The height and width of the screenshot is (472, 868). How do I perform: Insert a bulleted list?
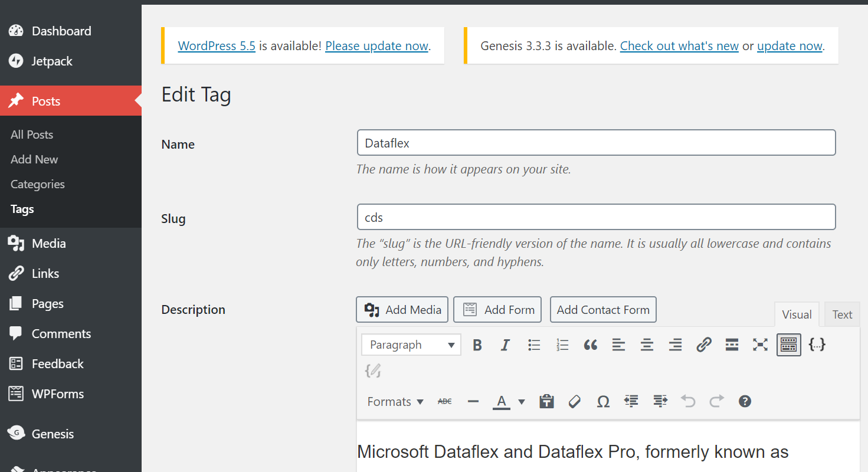[x=534, y=345]
